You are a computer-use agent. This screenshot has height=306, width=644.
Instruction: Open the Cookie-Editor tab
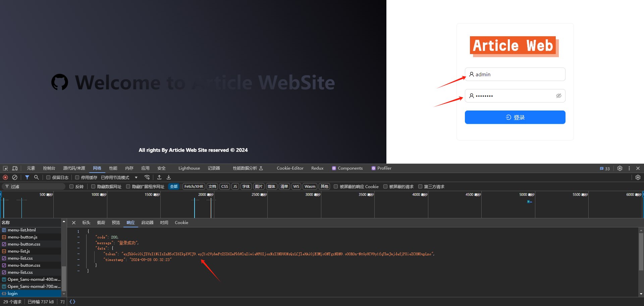click(290, 168)
